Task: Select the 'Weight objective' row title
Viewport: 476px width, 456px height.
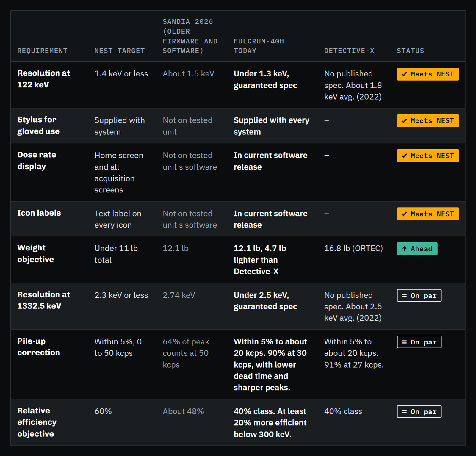Action: 35,254
